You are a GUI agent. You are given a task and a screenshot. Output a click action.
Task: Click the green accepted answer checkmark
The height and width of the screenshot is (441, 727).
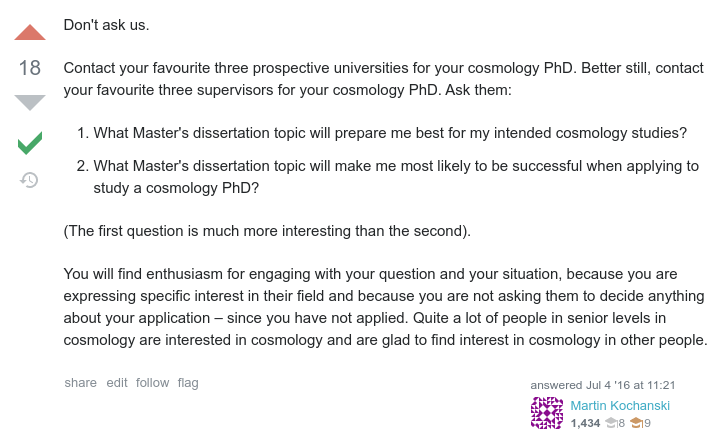(30, 143)
